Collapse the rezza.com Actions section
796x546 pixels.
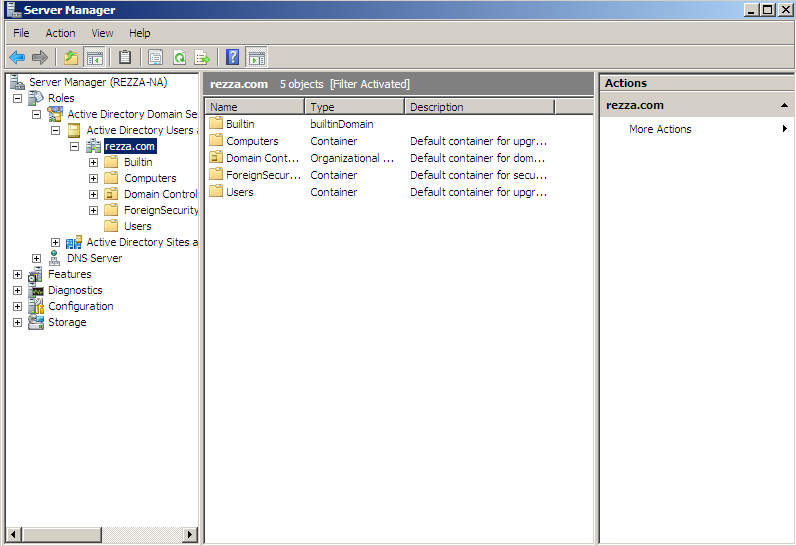(784, 106)
